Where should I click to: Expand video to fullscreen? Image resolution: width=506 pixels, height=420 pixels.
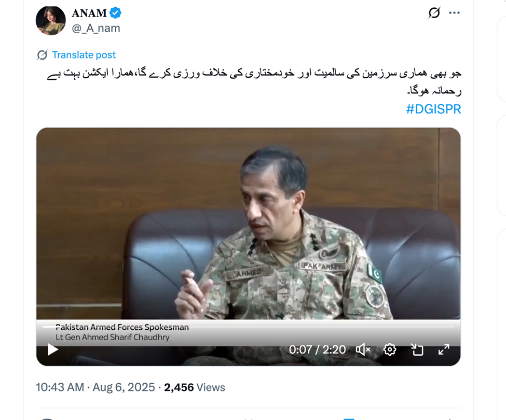click(444, 349)
